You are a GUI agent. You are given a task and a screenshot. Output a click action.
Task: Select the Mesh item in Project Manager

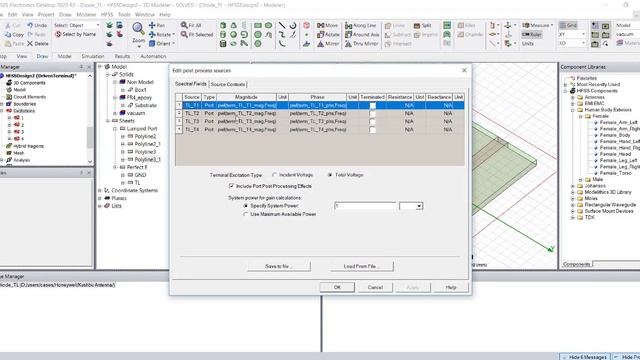(x=19, y=153)
